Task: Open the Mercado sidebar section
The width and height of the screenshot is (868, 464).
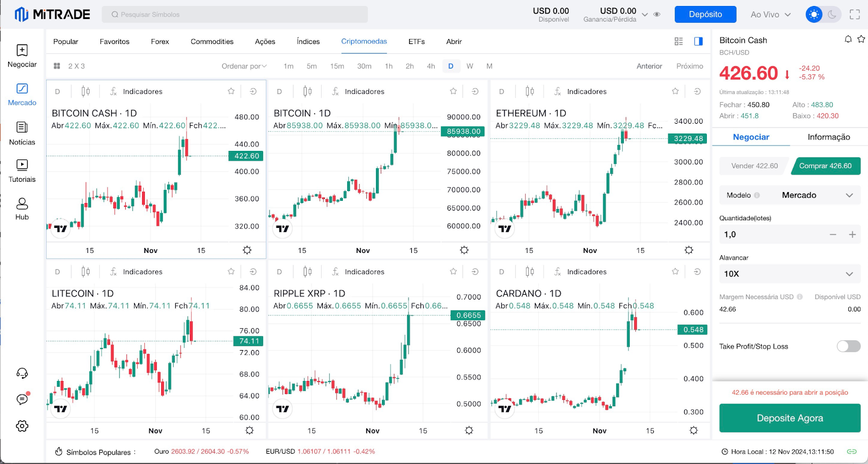Action: [22, 94]
